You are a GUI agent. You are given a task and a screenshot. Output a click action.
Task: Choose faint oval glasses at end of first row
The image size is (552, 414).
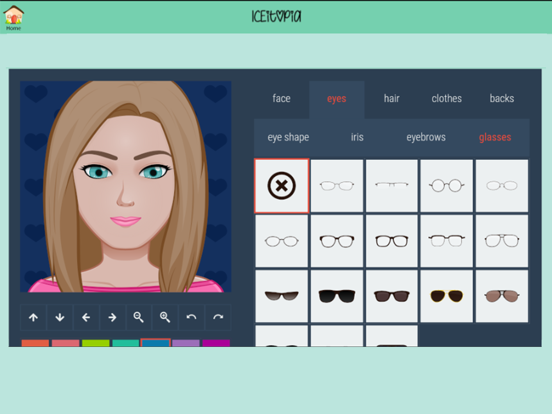(x=502, y=186)
